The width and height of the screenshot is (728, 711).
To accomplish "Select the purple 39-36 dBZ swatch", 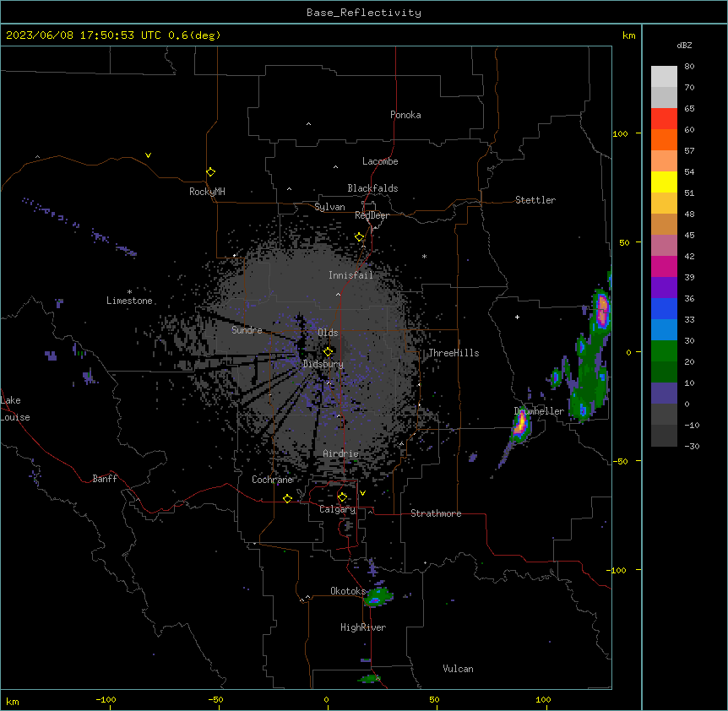I will pyautogui.click(x=664, y=288).
